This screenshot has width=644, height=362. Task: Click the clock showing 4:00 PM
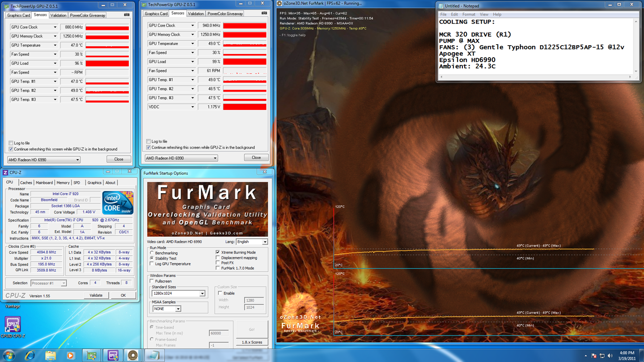tap(627, 353)
